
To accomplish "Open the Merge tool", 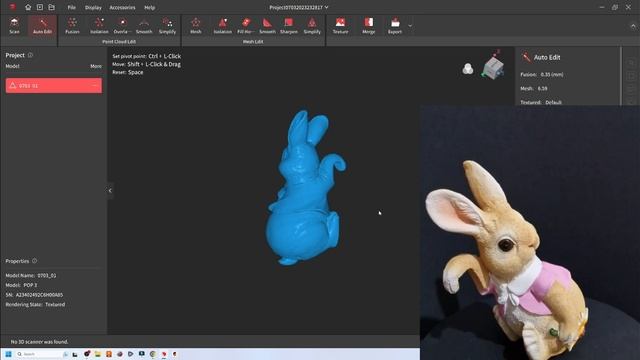I will [369, 26].
